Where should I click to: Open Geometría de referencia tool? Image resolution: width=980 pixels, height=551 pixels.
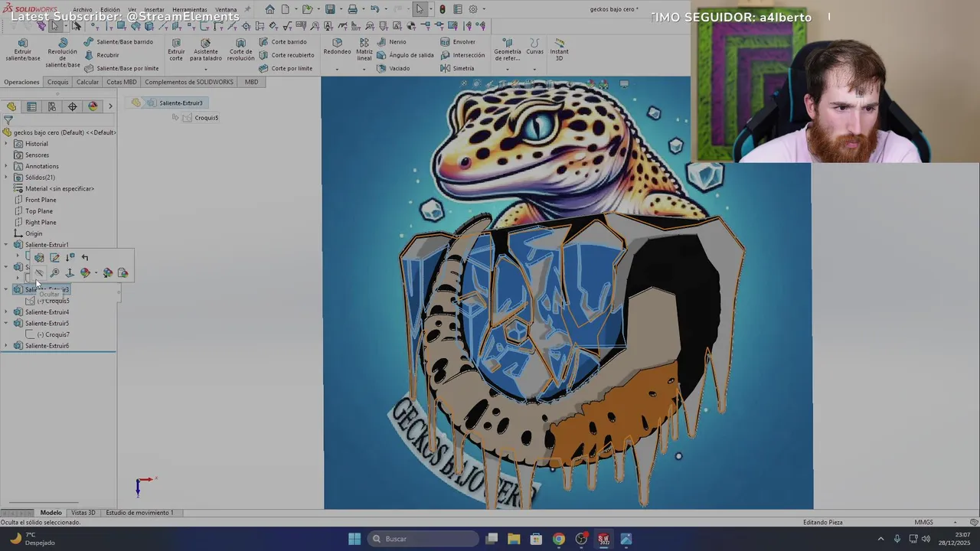(x=507, y=51)
